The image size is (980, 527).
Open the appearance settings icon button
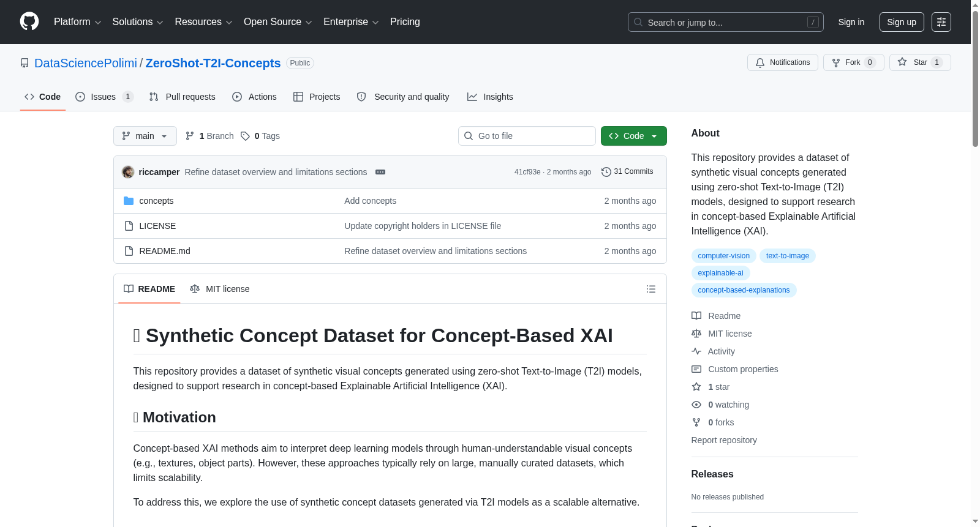pos(941,22)
